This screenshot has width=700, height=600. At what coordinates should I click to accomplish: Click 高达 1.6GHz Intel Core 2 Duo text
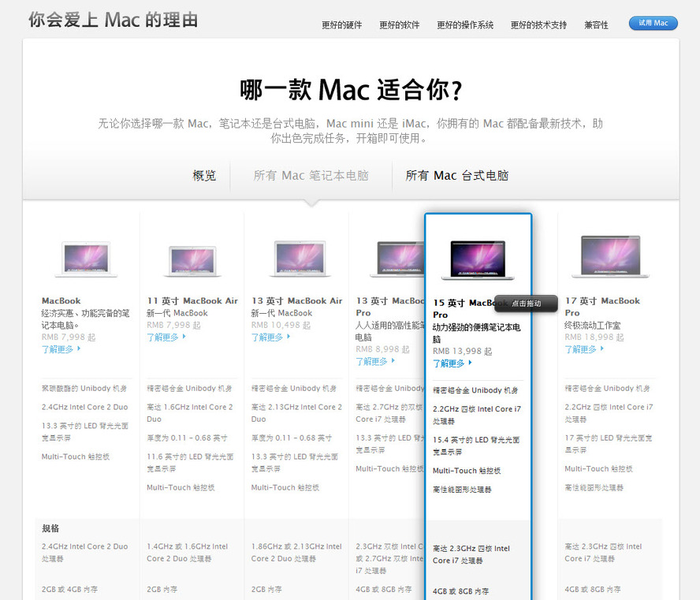pyautogui.click(x=190, y=413)
